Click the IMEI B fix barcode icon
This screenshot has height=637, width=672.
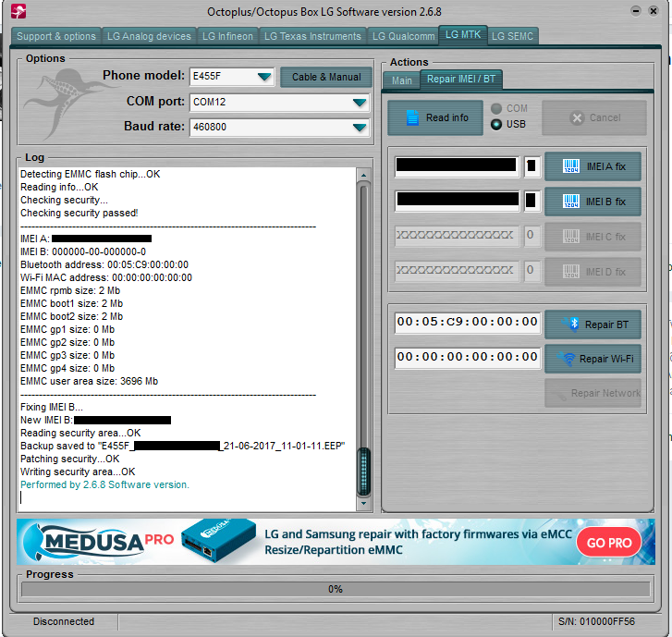(571, 202)
